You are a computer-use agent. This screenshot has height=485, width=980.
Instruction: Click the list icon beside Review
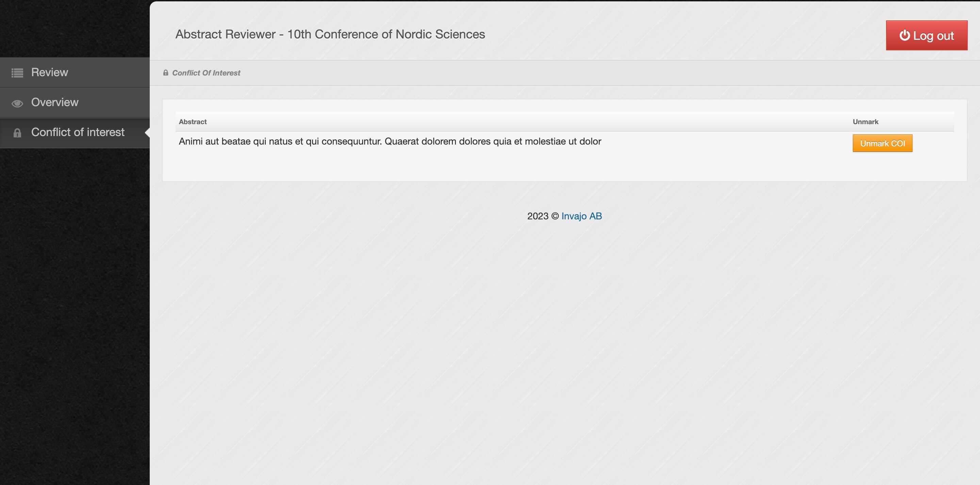[17, 73]
